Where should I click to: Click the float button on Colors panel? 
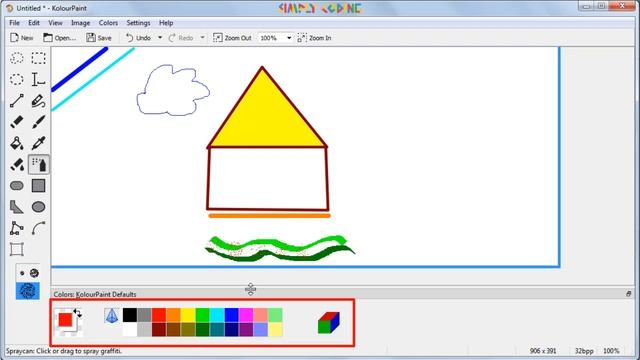(x=629, y=294)
